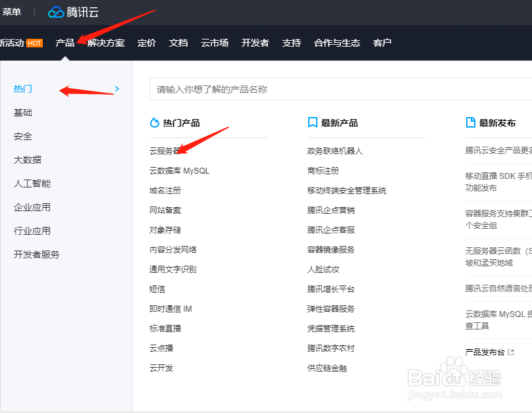532x413 pixels.
Task: Open the 腾讯数字农村 product link
Action: pyautogui.click(x=331, y=348)
